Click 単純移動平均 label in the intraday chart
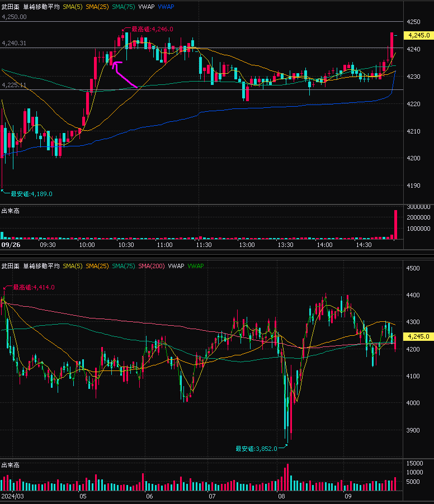434x504 pixels. pos(41,7)
